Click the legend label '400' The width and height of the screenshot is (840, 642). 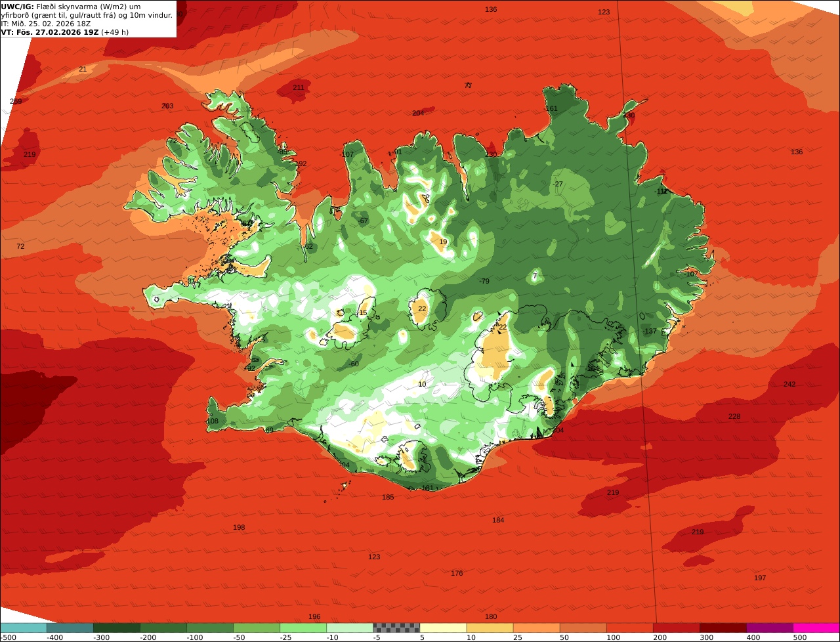click(x=753, y=637)
